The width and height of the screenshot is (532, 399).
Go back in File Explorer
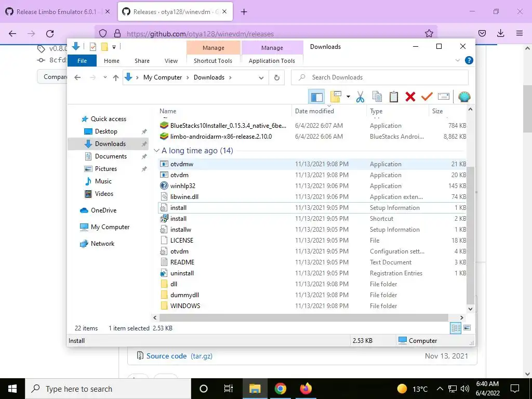click(77, 77)
